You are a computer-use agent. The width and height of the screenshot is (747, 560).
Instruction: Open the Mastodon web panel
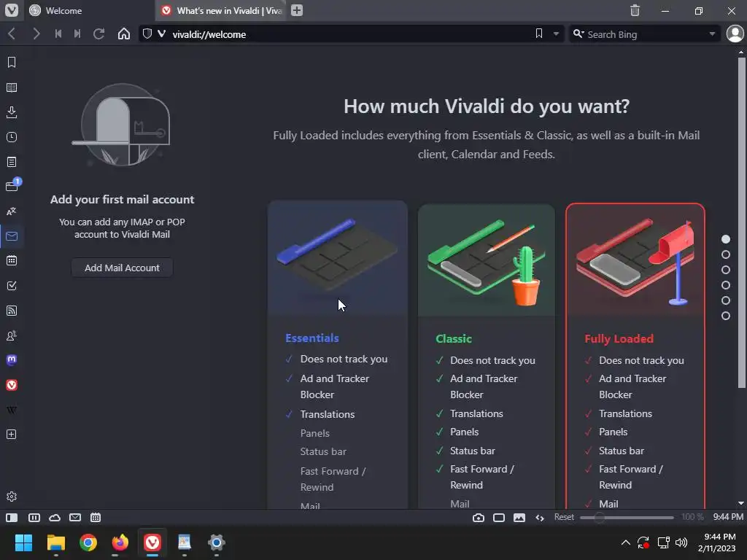pyautogui.click(x=12, y=360)
